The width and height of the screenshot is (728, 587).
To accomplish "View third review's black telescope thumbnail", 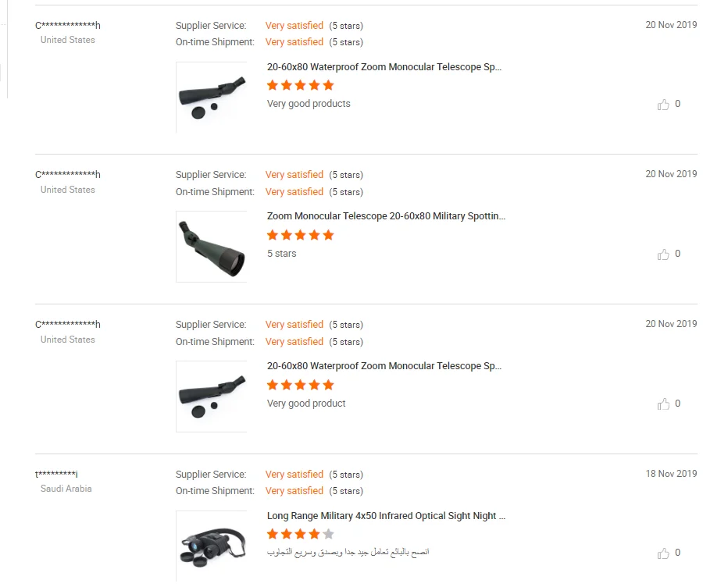I will pos(212,397).
